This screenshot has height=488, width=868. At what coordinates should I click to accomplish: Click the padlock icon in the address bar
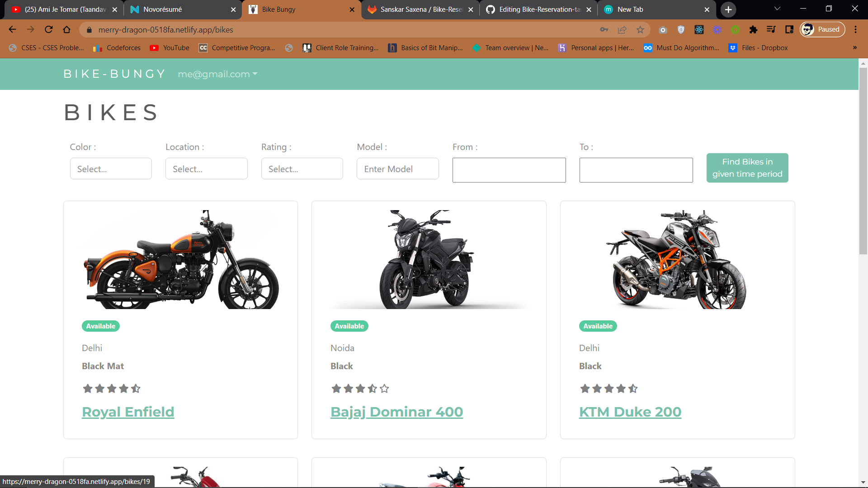click(x=89, y=30)
